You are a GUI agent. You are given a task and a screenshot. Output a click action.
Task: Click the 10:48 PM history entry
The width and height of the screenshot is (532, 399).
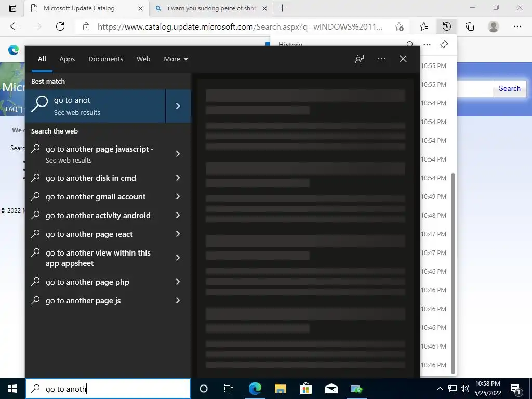434,216
